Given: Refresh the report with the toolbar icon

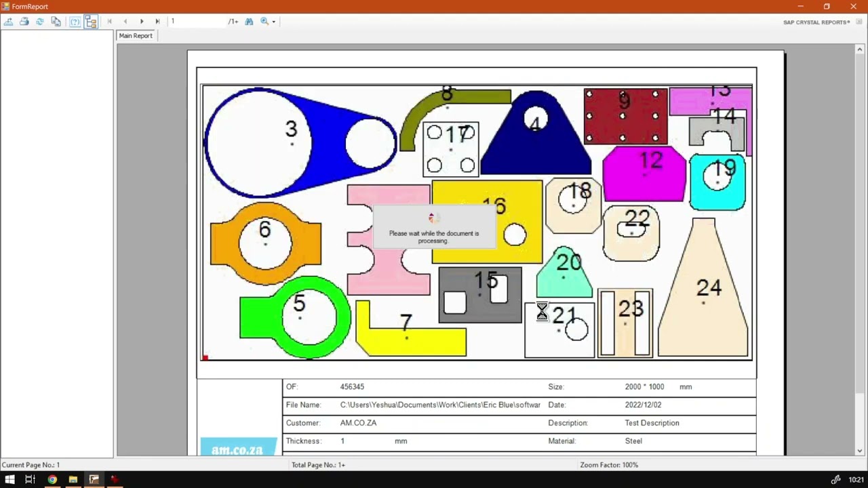Looking at the screenshot, I should (40, 22).
